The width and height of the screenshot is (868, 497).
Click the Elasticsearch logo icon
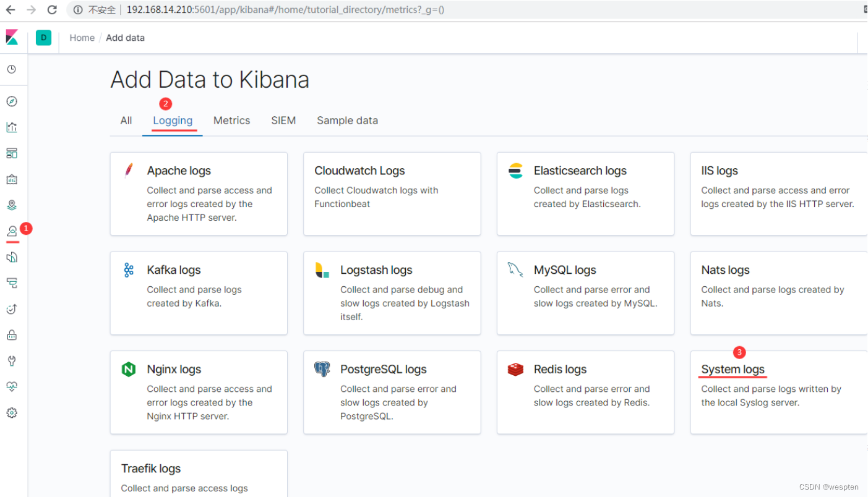coord(515,171)
